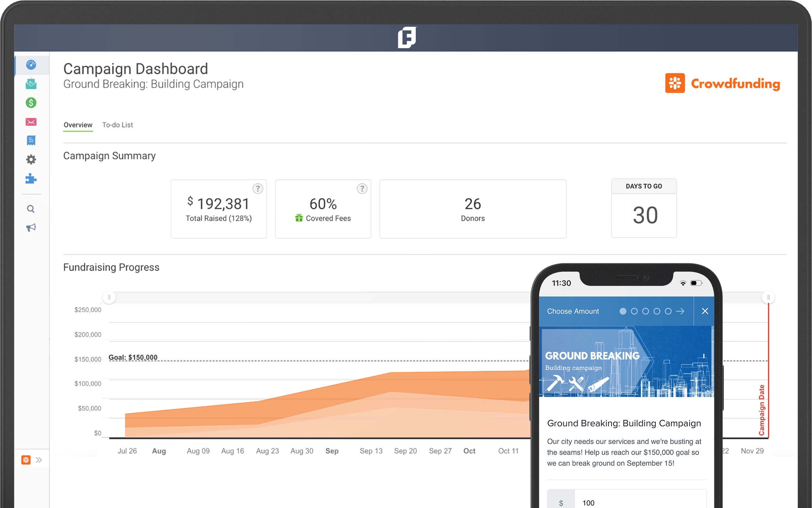Click the next-step arrow in donation form
The width and height of the screenshot is (812, 508).
point(680,311)
